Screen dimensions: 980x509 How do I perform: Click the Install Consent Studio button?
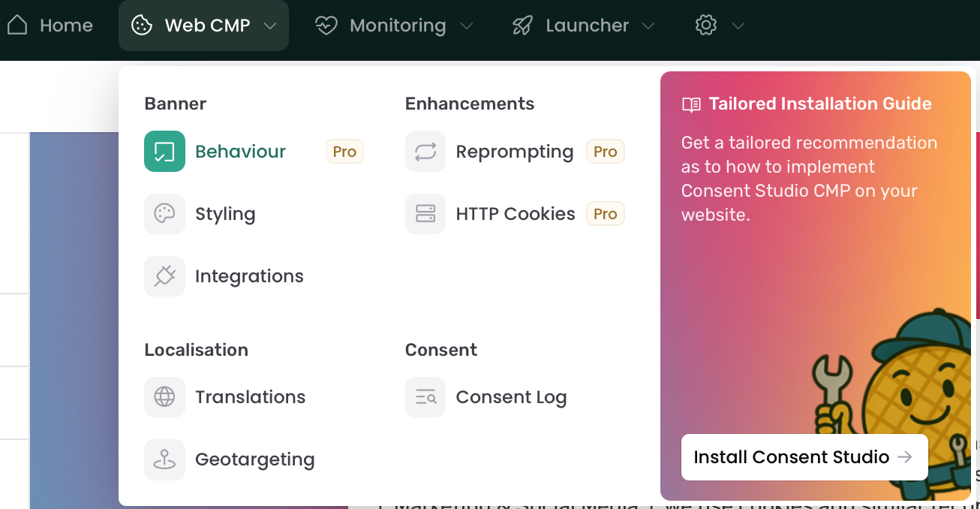(x=804, y=457)
